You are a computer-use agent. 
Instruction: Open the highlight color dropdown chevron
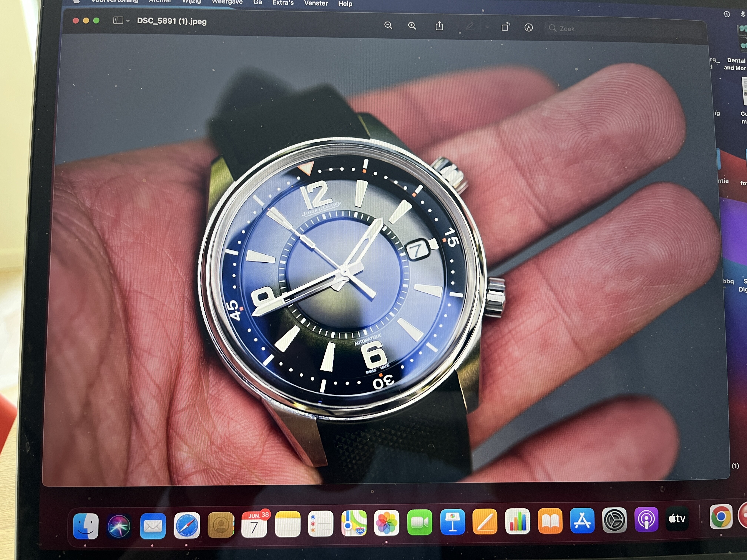pyautogui.click(x=487, y=27)
